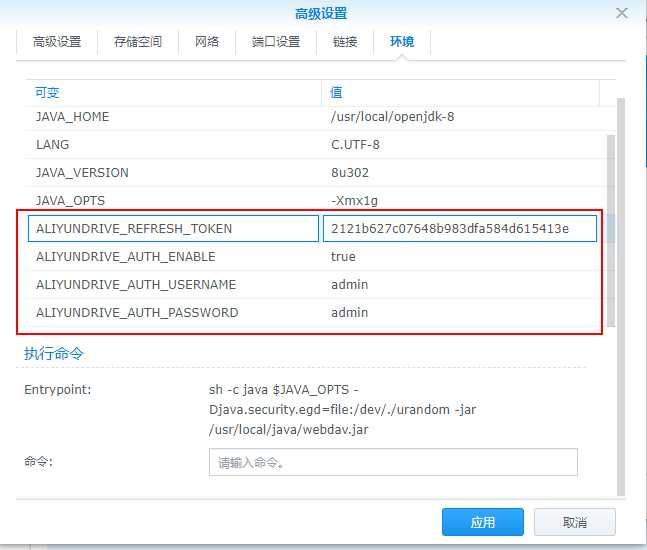Image resolution: width=647 pixels, height=550 pixels.
Task: Select the admin value for AUTH_PASSWORD
Action: 349,313
